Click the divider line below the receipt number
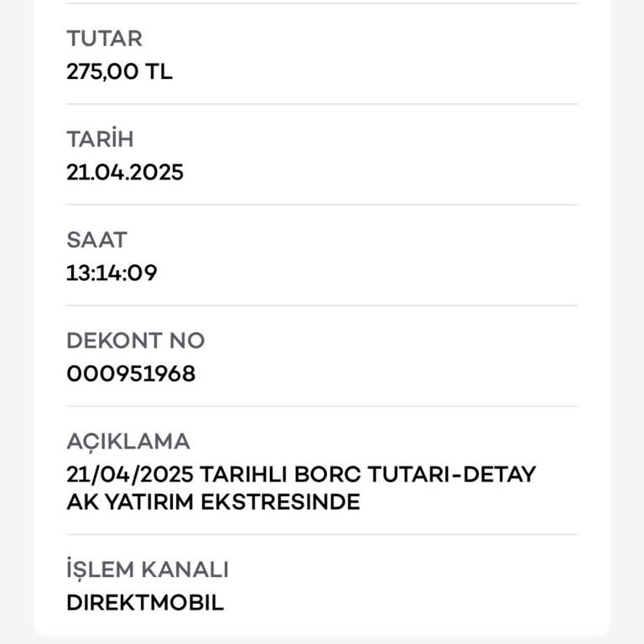Viewport: 644px width, 644px height. point(322,407)
